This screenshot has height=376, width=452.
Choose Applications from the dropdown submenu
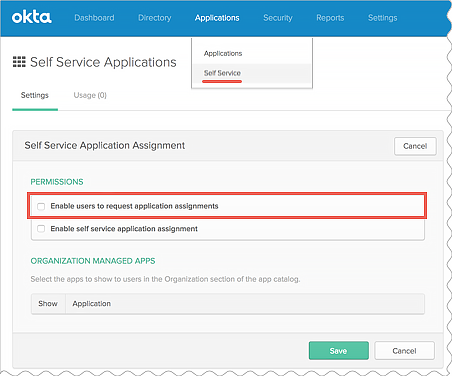tap(223, 53)
